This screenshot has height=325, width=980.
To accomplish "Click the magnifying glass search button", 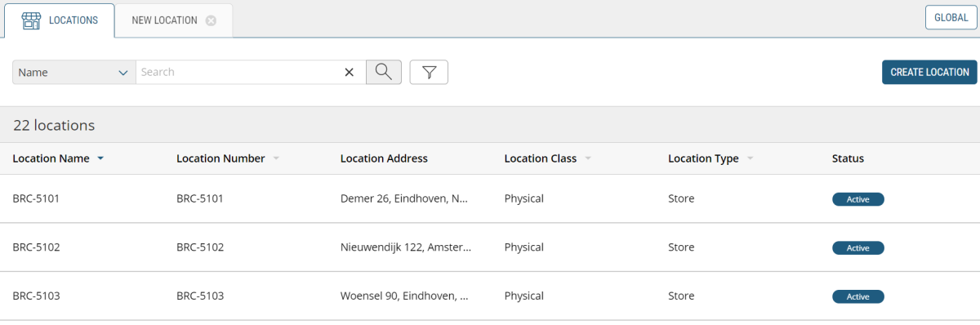I will 383,72.
